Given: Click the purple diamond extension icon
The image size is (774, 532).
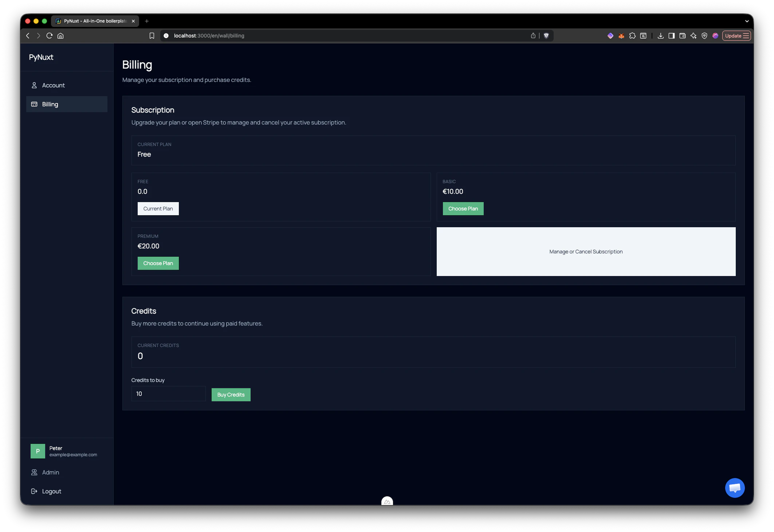Looking at the screenshot, I should point(610,36).
